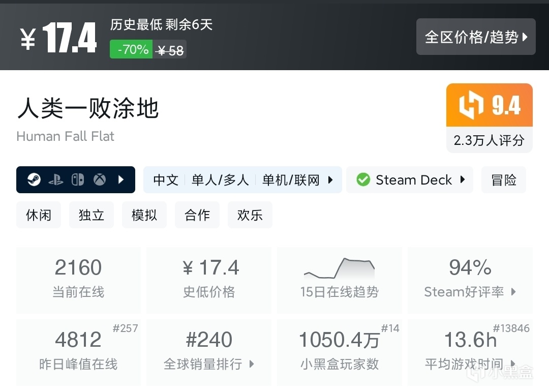Expand Steam Deck compatibility details
549x392 pixels.
463,179
